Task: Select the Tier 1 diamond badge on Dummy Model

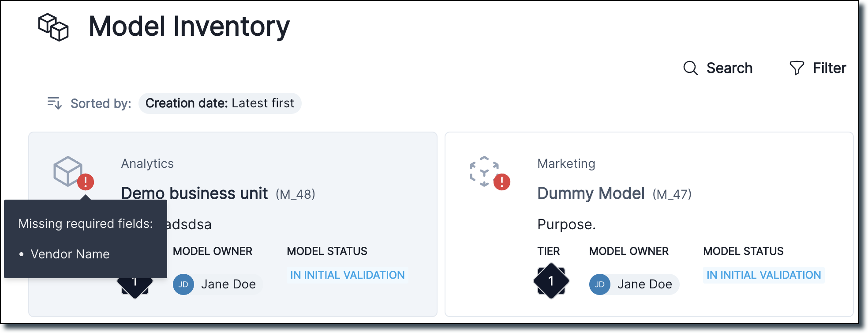Action: (x=551, y=281)
